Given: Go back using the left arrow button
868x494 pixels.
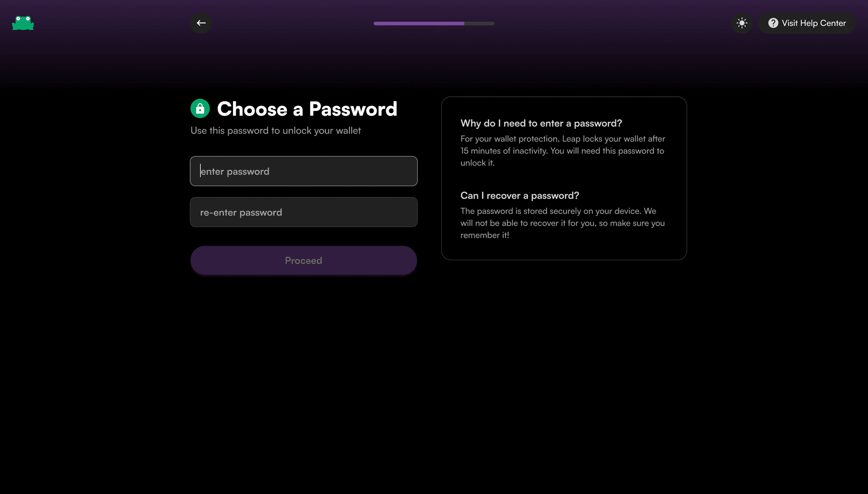Looking at the screenshot, I should (x=201, y=23).
